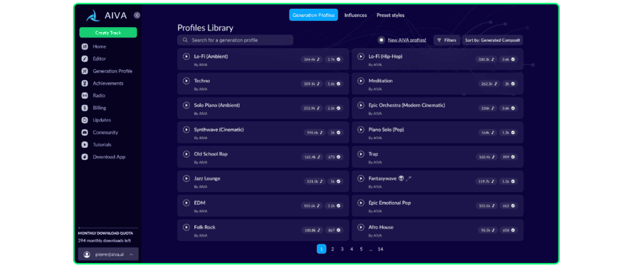This screenshot has height=280, width=644.
Task: Click the Generation Profile sidebar icon
Action: 85,71
